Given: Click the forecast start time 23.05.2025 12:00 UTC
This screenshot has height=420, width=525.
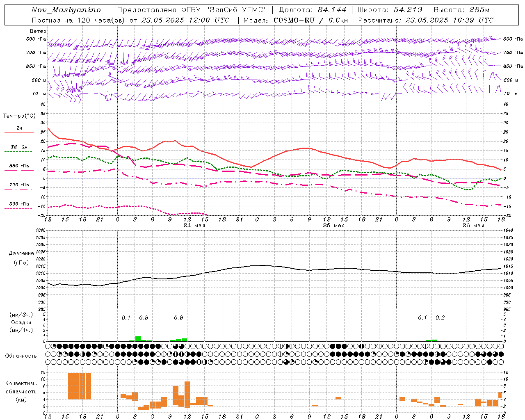Looking at the screenshot, I should click(185, 20).
